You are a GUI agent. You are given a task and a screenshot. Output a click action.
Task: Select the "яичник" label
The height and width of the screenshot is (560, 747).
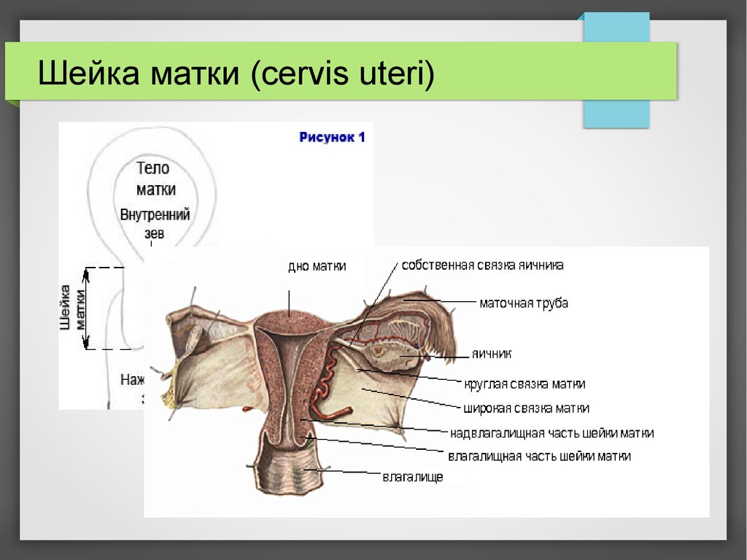(x=490, y=354)
